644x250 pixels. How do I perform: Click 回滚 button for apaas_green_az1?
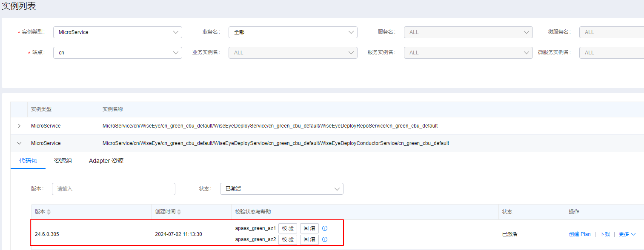coord(309,228)
